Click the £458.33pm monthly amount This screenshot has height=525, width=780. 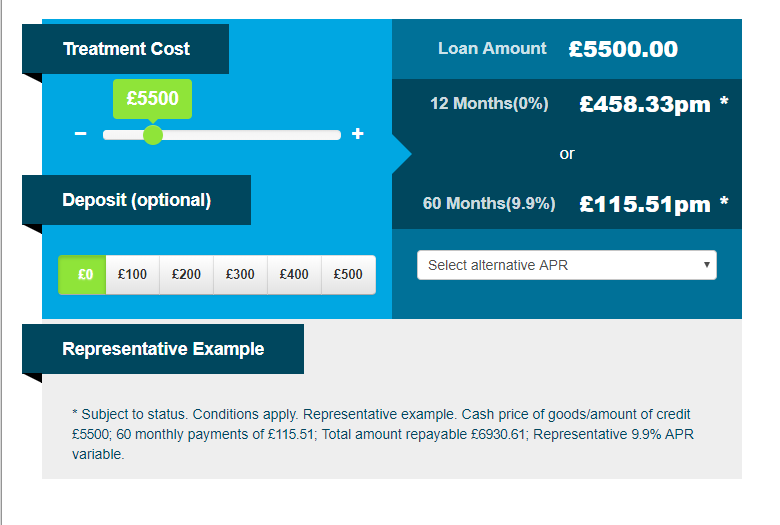pos(645,104)
